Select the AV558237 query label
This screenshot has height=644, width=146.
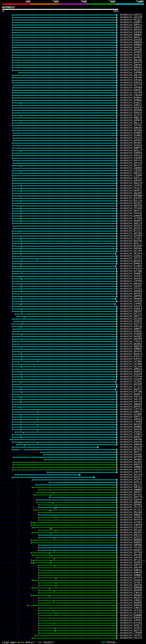tap(8, 7)
